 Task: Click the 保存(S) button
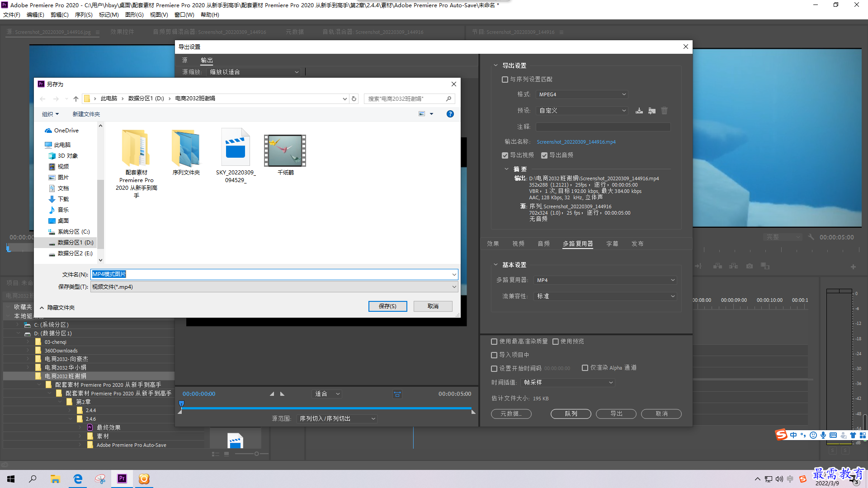387,306
